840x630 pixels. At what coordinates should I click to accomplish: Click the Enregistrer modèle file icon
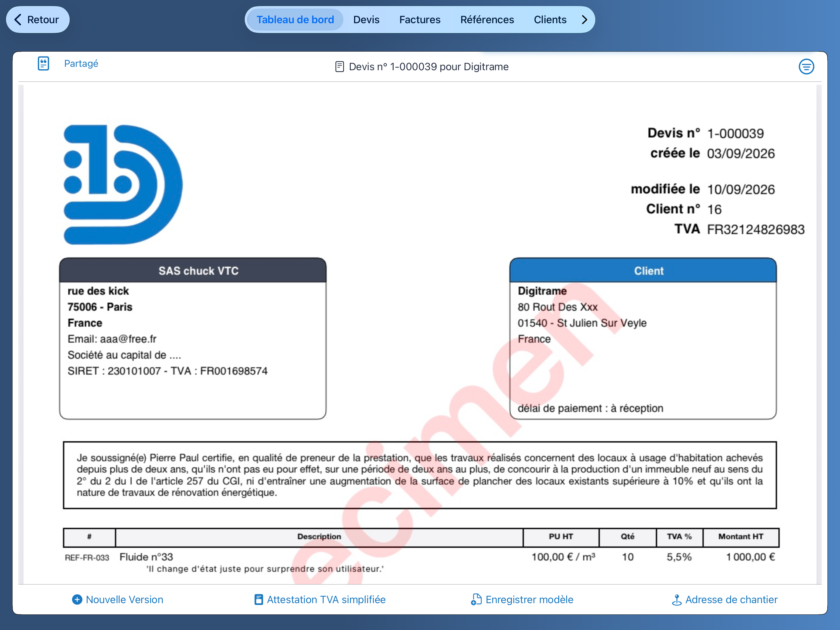(x=476, y=599)
